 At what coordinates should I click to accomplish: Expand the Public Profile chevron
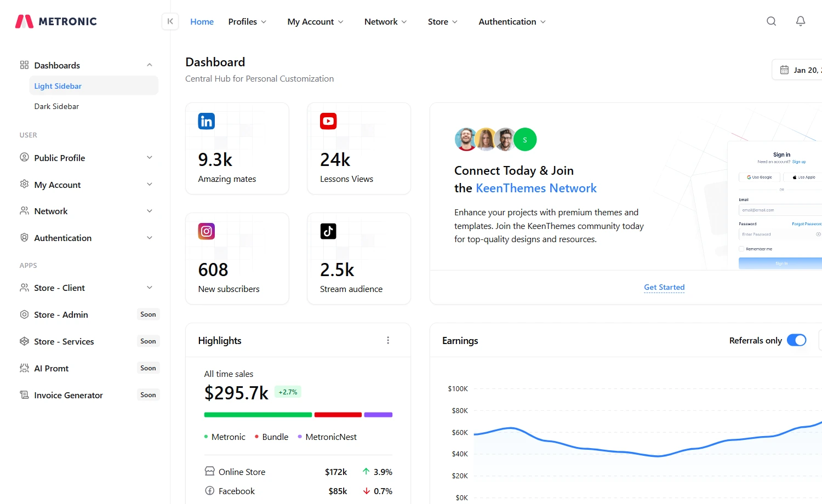pyautogui.click(x=150, y=157)
